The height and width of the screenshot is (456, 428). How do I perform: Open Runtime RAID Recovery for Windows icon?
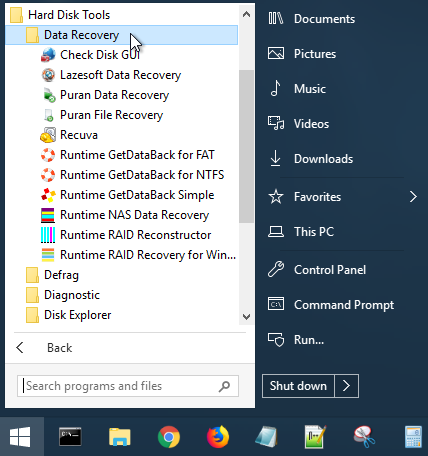[48, 255]
